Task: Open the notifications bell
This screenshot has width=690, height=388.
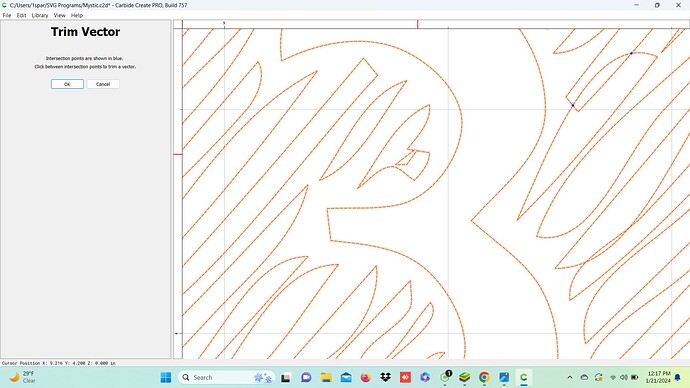Action: tap(678, 377)
